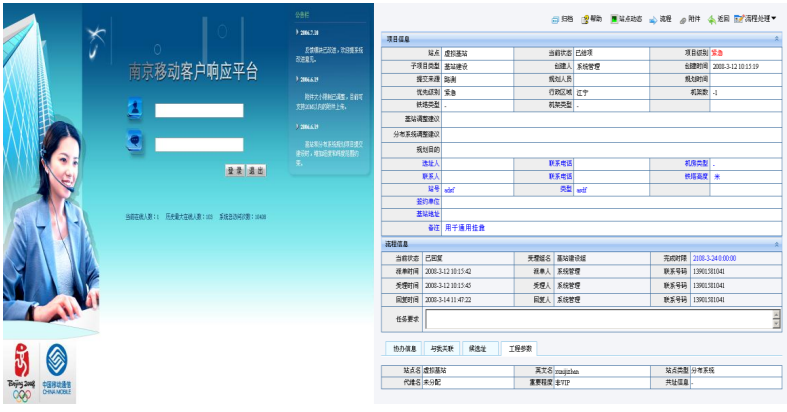Viewport: 787px width, 412px height.
Task: Click the 非VIP importance value
Action: 564,383
